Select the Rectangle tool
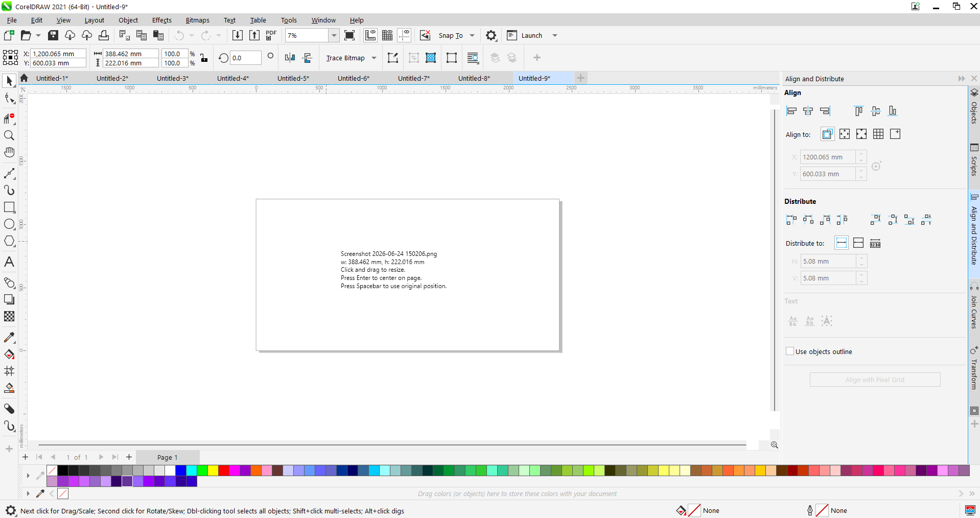This screenshot has height=518, width=980. pos(9,207)
